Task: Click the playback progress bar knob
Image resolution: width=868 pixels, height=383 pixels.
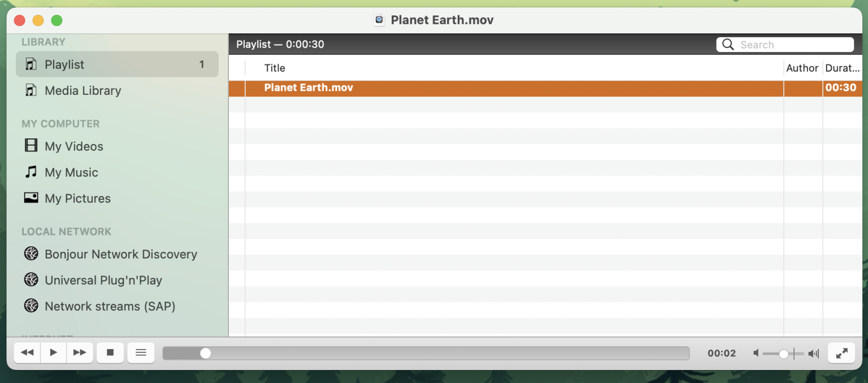Action: coord(206,353)
